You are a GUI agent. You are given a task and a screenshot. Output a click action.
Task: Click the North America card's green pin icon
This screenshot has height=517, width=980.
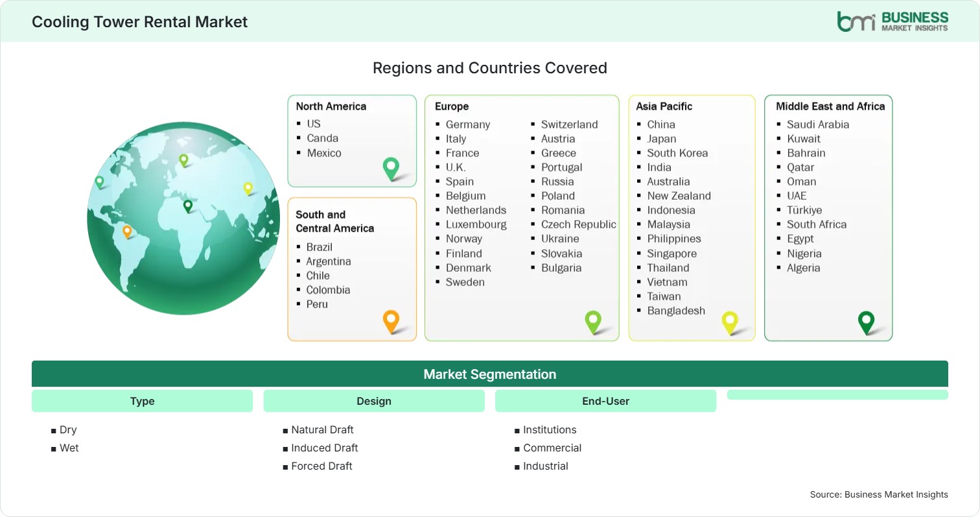coord(391,169)
